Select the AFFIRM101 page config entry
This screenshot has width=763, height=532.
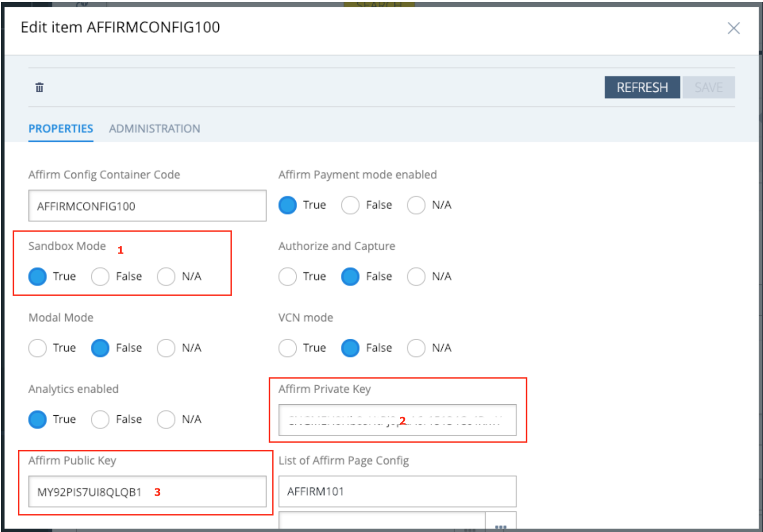[397, 491]
